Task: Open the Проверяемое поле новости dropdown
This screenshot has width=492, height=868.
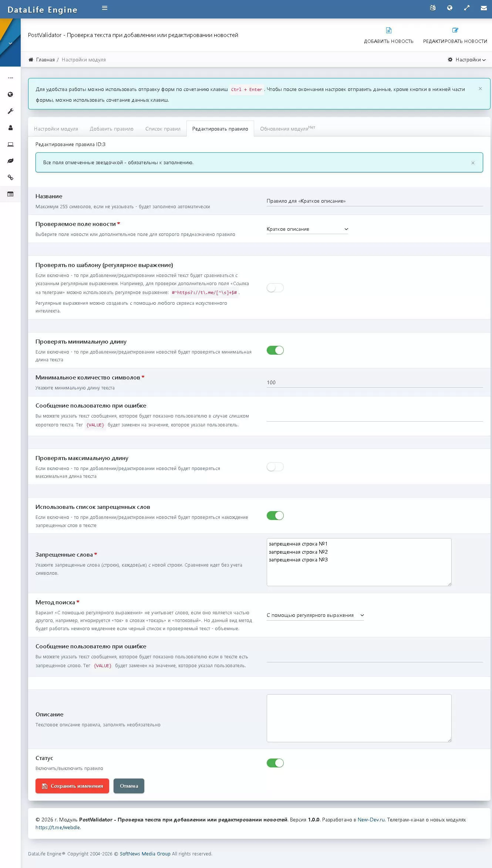Action: point(307,229)
